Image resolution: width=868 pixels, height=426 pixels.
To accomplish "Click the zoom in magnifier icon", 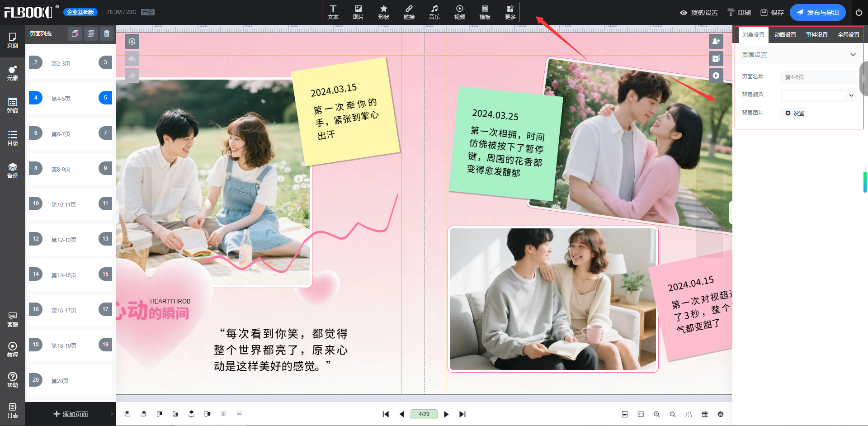I will 656,414.
